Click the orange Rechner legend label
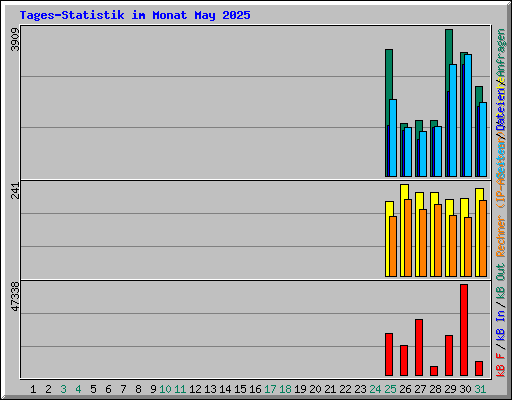Screen dimensions: 512x400 (x=501, y=236)
